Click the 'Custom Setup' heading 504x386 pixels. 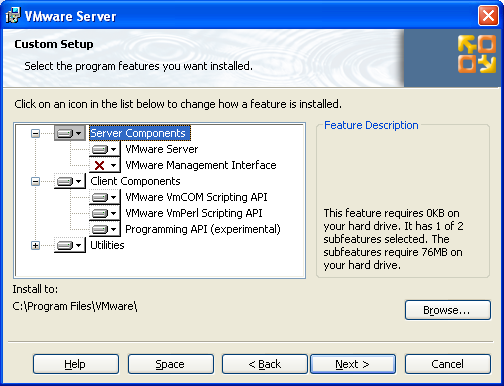pos(54,44)
